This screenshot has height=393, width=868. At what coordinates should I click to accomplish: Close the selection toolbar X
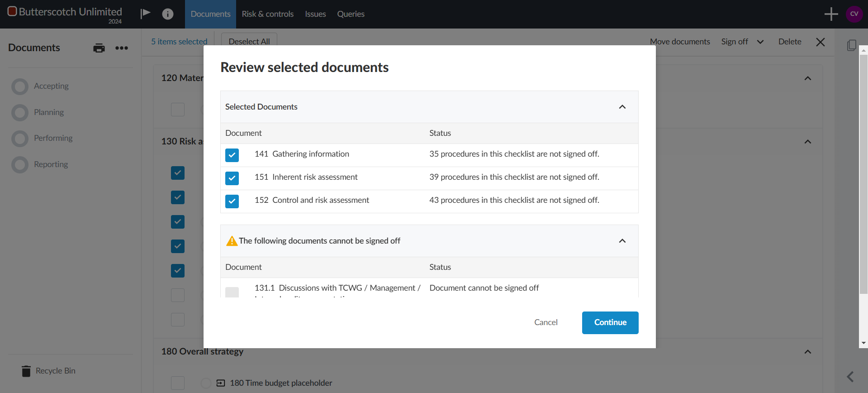[x=821, y=42]
